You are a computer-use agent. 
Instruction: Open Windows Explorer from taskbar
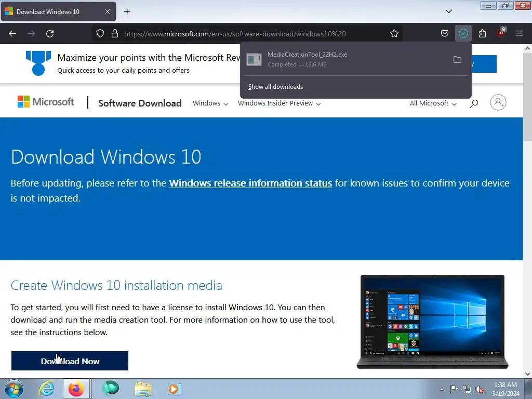(143, 389)
